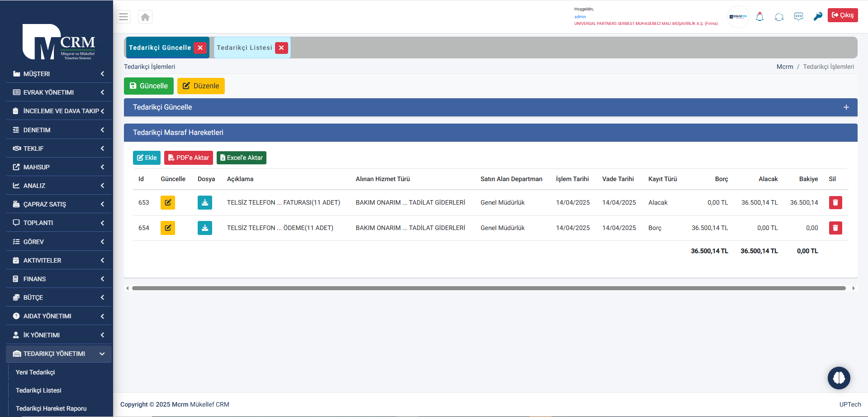Open Tedarikçi Hareket Raporu in sidebar
The height and width of the screenshot is (417, 868).
click(x=51, y=408)
